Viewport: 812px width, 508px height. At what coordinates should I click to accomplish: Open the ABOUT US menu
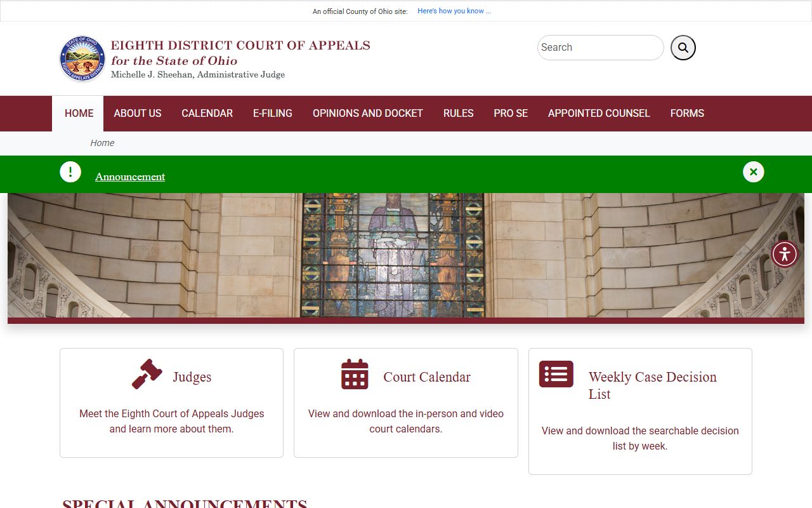click(x=138, y=114)
